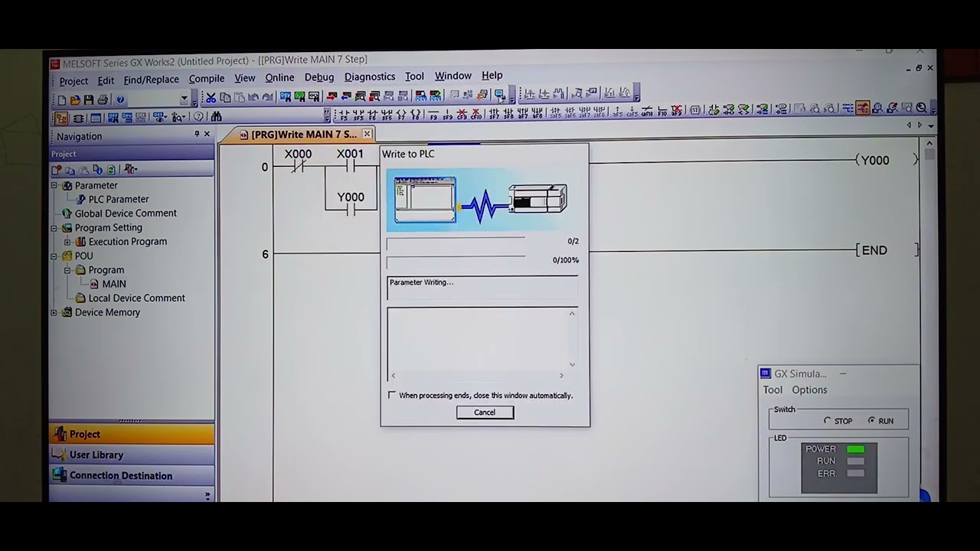Toggle the Navigation window toolbar icon
The width and height of the screenshot is (980, 551).
click(x=61, y=118)
